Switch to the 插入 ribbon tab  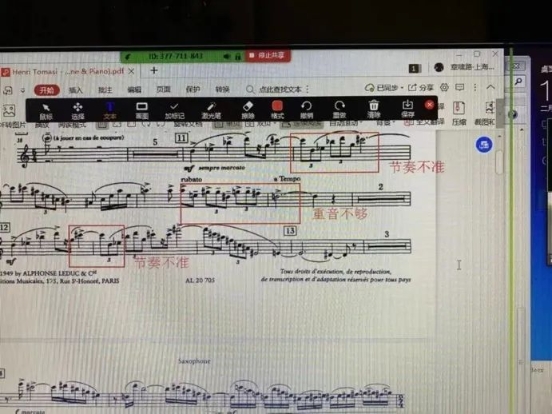75,90
